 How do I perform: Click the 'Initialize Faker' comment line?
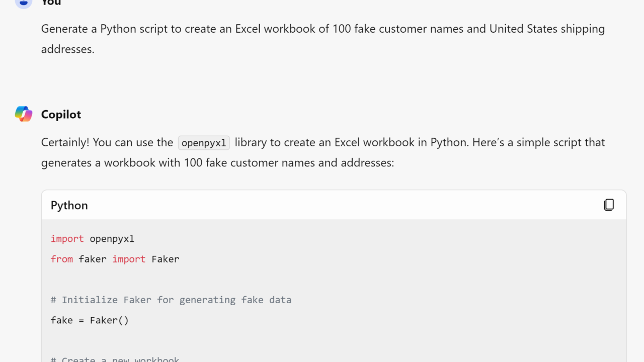coord(171,300)
